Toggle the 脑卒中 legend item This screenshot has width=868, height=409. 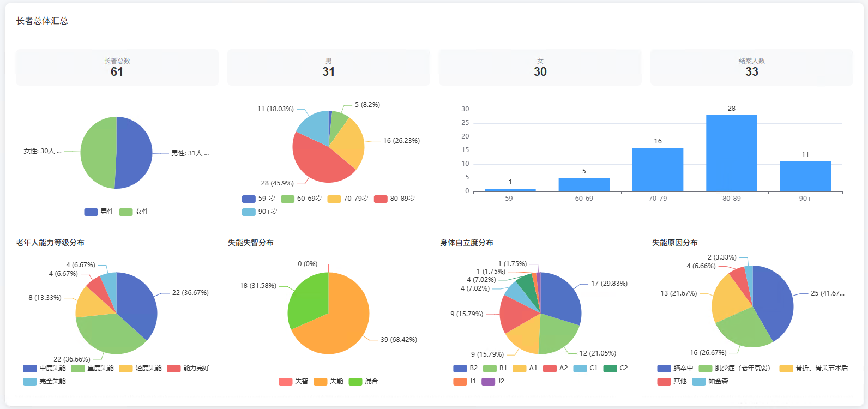(x=676, y=368)
